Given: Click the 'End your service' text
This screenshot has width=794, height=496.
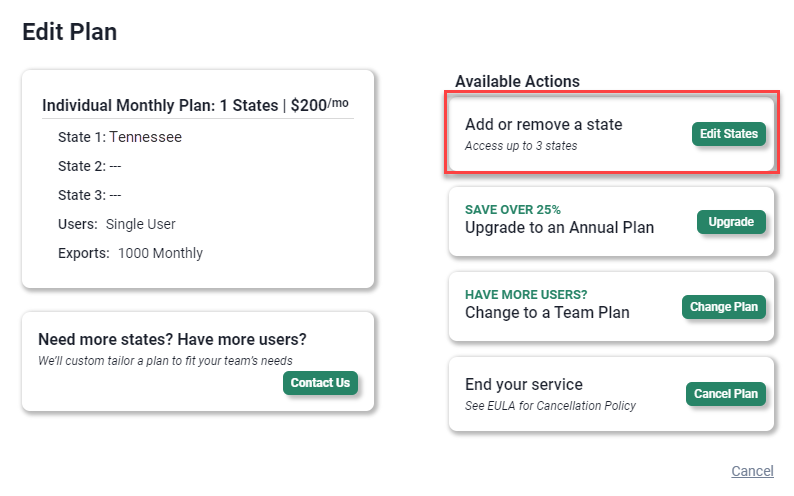Looking at the screenshot, I should [x=523, y=385].
